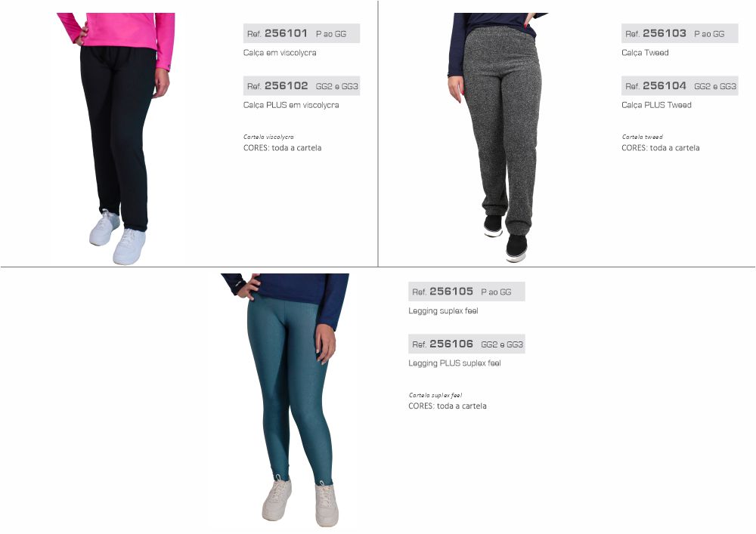Click the gray tweed pants photo
Screen dimensions: 756x534
click(x=497, y=137)
